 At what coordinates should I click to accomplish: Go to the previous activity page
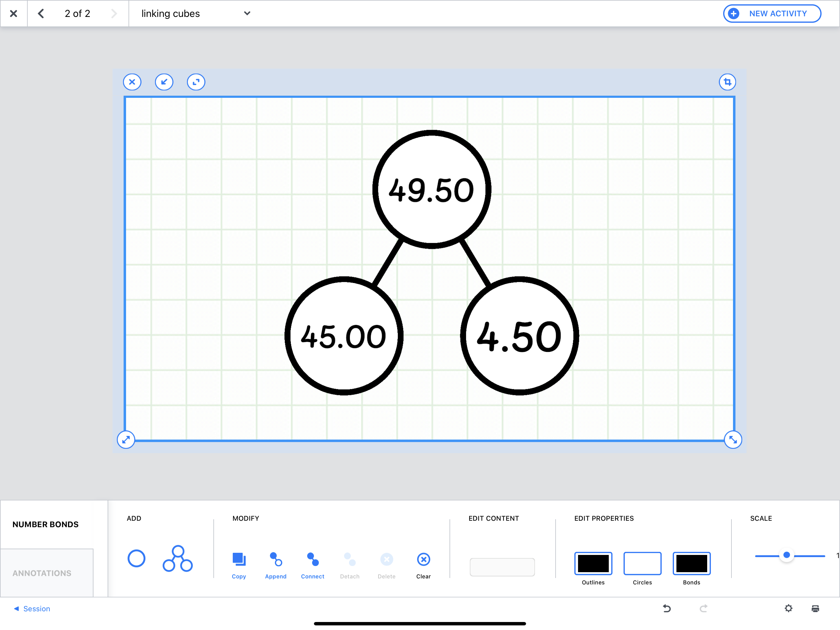[41, 14]
